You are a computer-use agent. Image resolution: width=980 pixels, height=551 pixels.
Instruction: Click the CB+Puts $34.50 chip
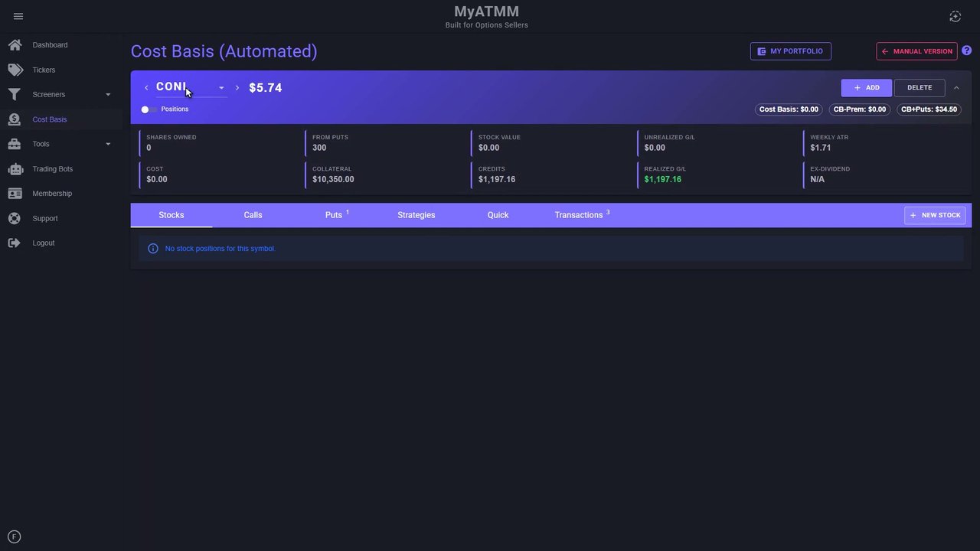pyautogui.click(x=929, y=109)
